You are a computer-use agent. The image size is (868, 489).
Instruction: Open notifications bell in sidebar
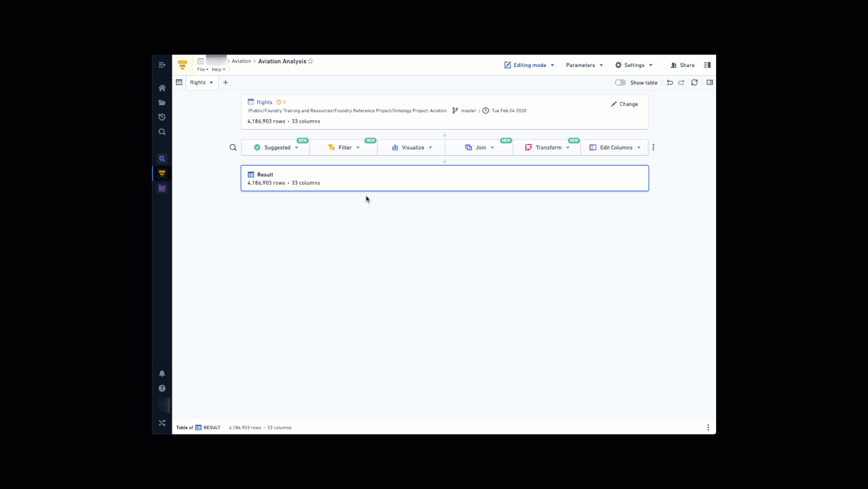(x=162, y=374)
